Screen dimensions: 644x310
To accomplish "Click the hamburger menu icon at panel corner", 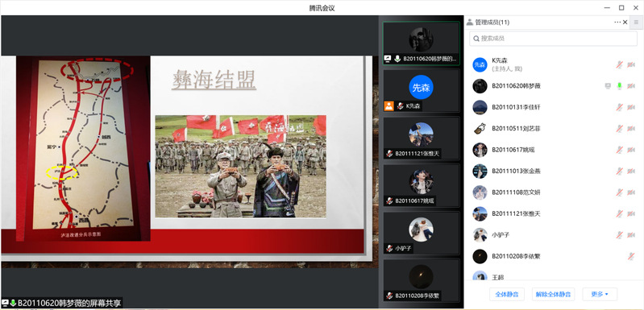I will (x=636, y=23).
